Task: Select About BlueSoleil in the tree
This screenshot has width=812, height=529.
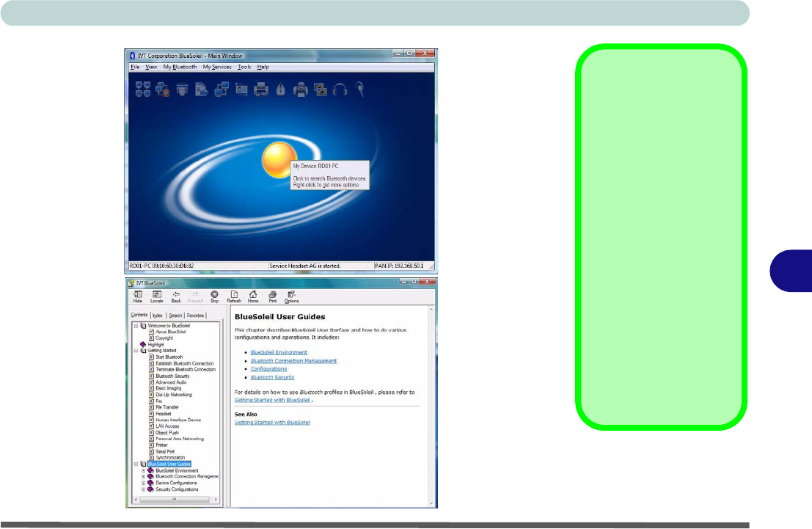Action: tap(171, 332)
